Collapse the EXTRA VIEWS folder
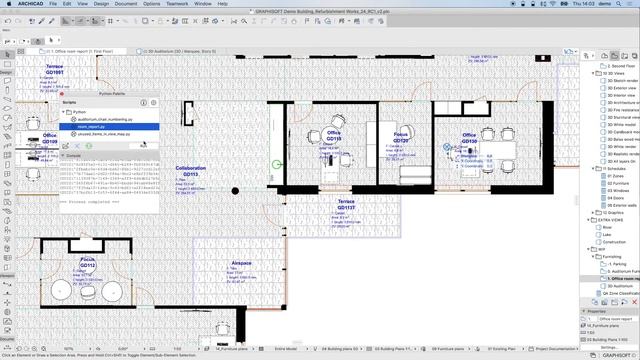Viewport: 640px width, 360px height. point(589,220)
